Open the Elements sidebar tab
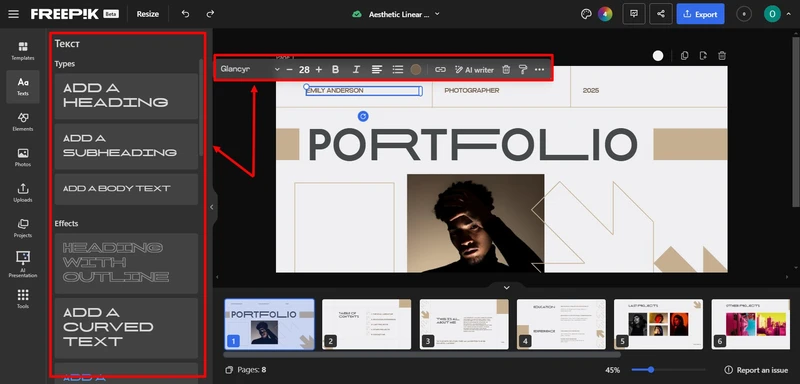The height and width of the screenshot is (384, 800). 23,122
